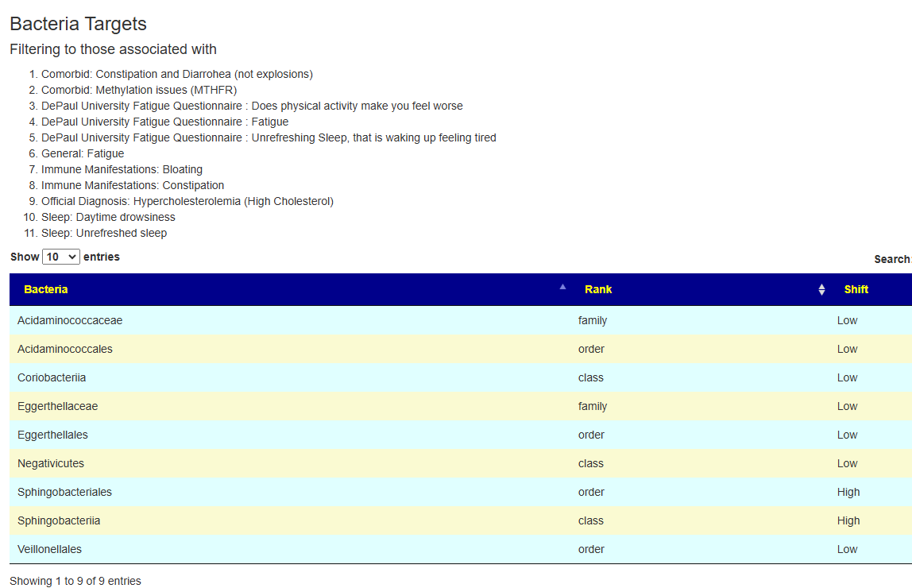
Task: Select the Eggerthellales row
Action: tap(461, 435)
